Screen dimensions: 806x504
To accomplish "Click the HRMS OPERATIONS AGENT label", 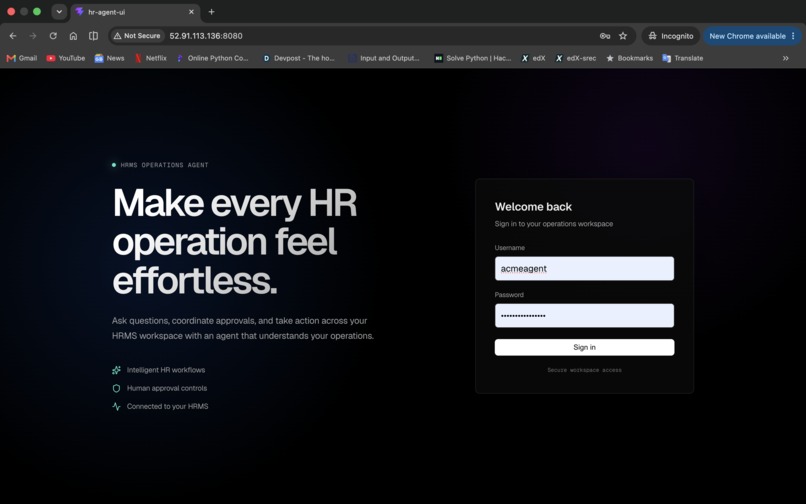I will coord(164,165).
